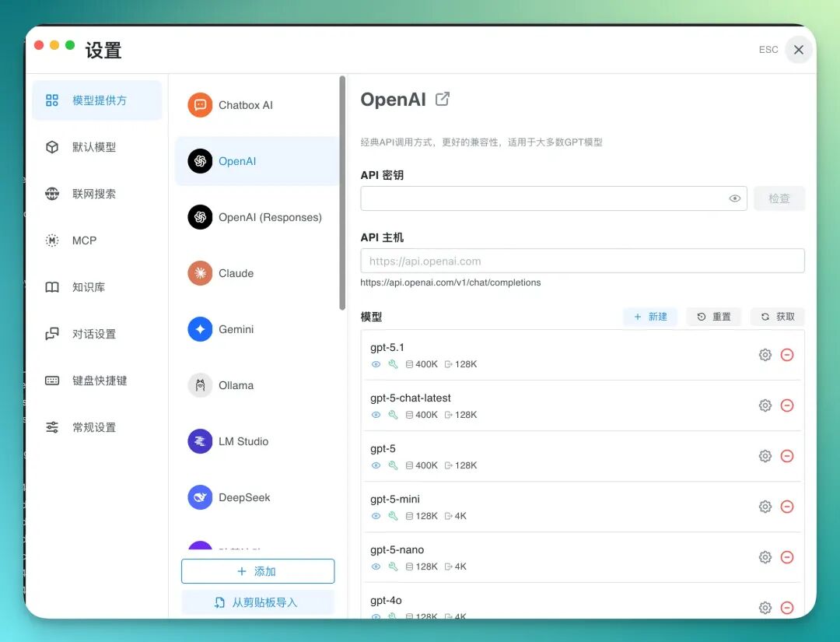This screenshot has width=840, height=642.
Task: Click the gpt-5-mini model name
Action: click(395, 500)
